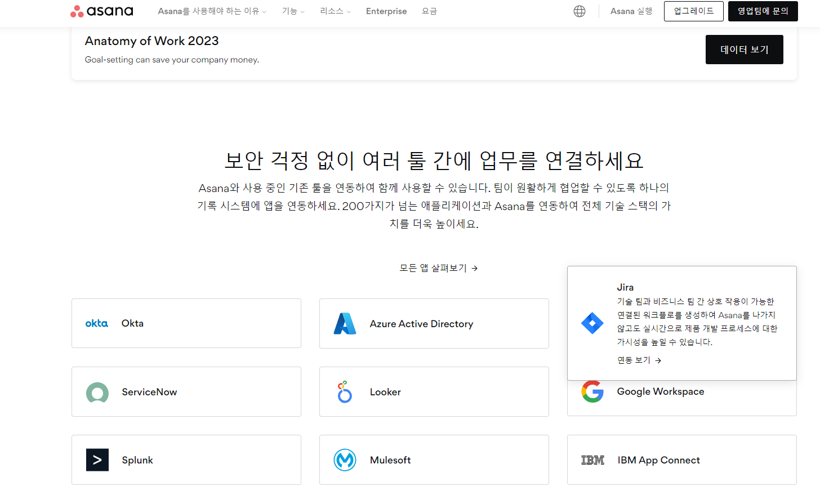Select the 'IBM App Connect' card label
The width and height of the screenshot is (820, 504).
(658, 460)
